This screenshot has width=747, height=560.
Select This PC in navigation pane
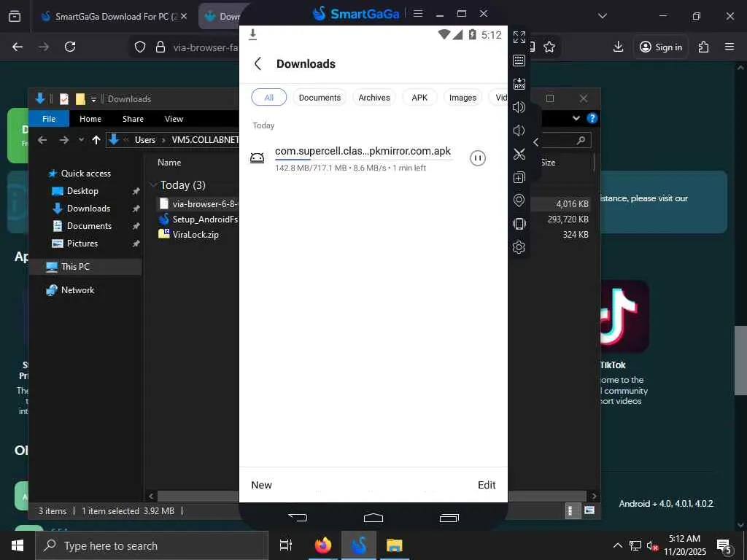click(x=75, y=267)
